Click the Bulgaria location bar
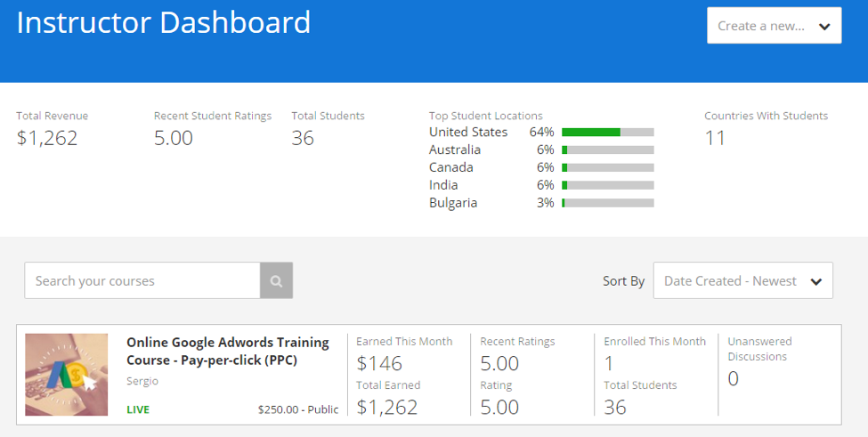 click(x=607, y=204)
